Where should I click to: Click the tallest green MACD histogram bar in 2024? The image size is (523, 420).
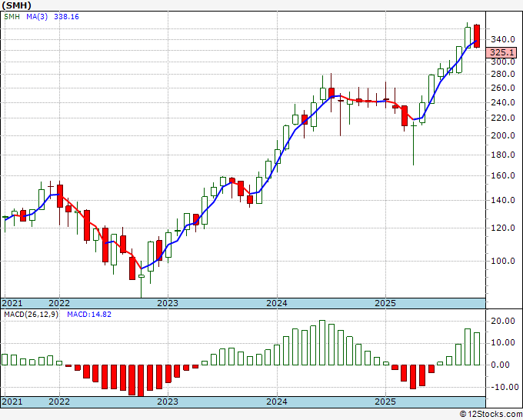[x=322, y=342]
